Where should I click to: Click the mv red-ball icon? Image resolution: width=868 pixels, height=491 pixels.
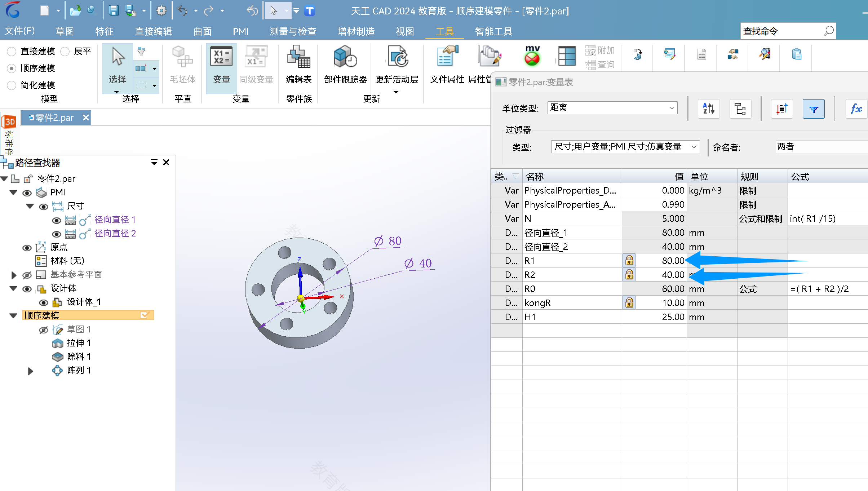tap(532, 56)
